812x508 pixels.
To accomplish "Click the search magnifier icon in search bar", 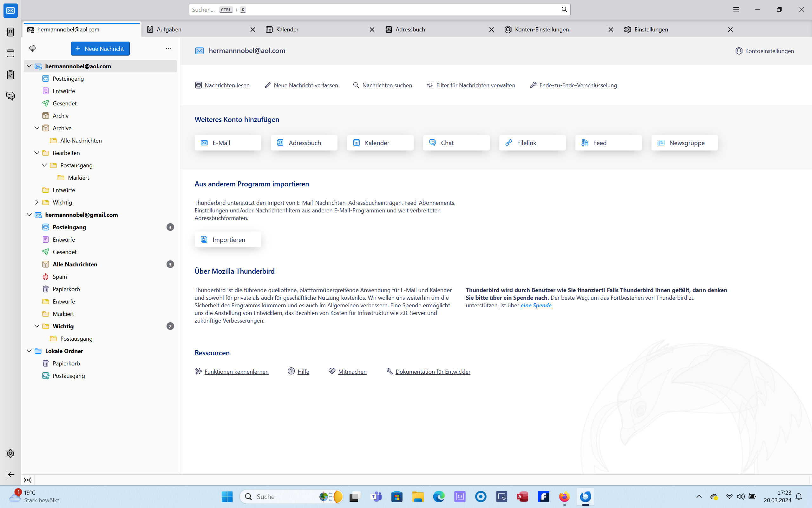I will coord(564,10).
